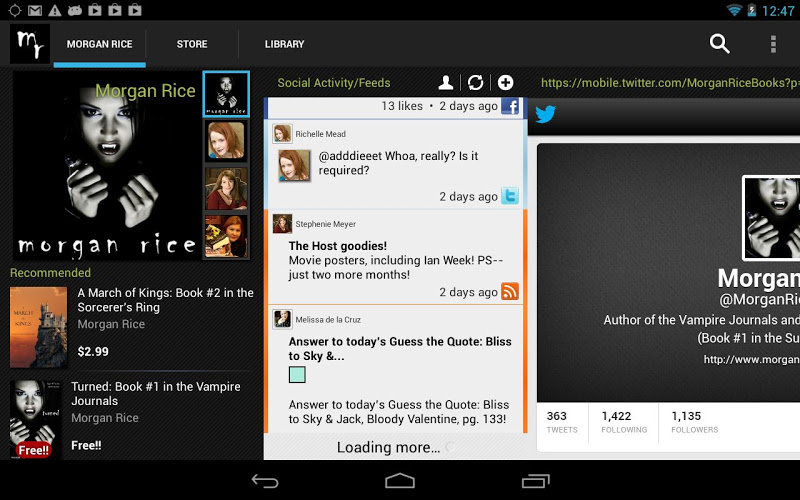
Task: Click the Twitter bird logo in web panel
Action: 545,114
